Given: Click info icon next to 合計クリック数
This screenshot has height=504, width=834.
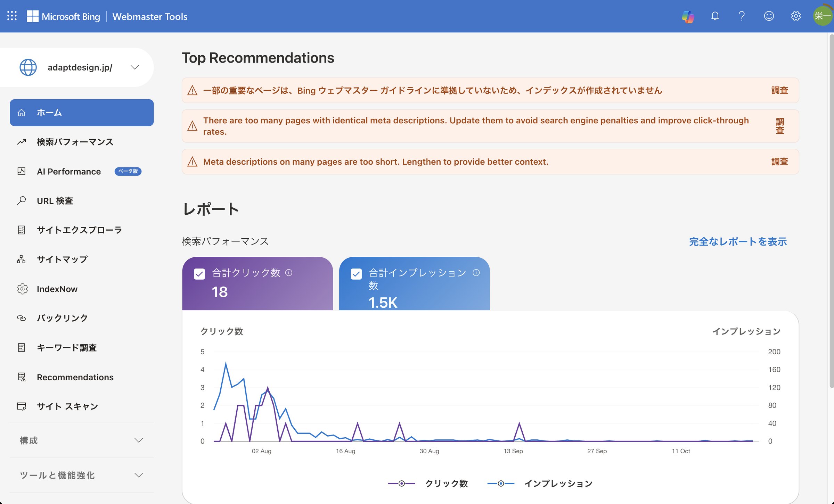Looking at the screenshot, I should 289,273.
